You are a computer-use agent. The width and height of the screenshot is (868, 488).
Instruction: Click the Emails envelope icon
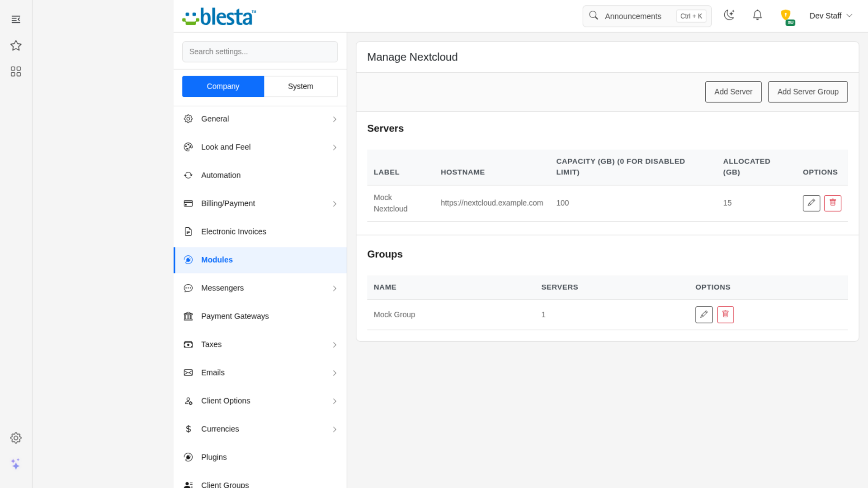(189, 373)
